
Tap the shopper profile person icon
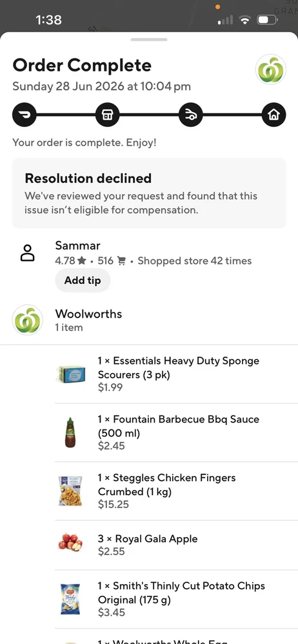coord(28,253)
